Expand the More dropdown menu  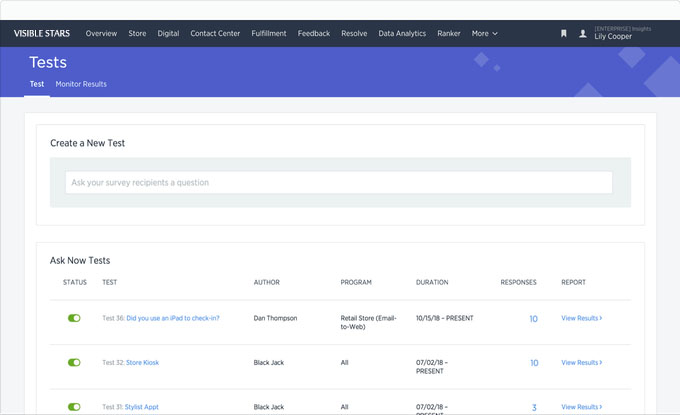484,33
